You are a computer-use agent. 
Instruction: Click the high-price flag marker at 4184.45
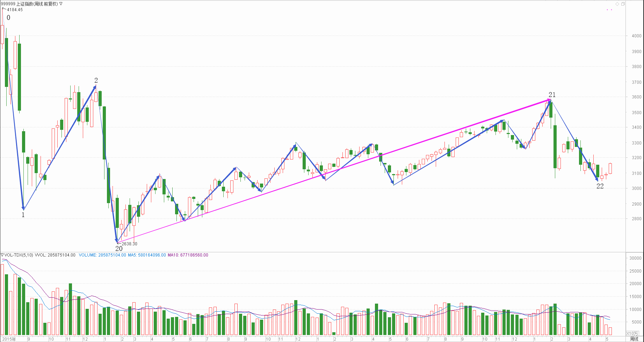[x=4, y=8]
